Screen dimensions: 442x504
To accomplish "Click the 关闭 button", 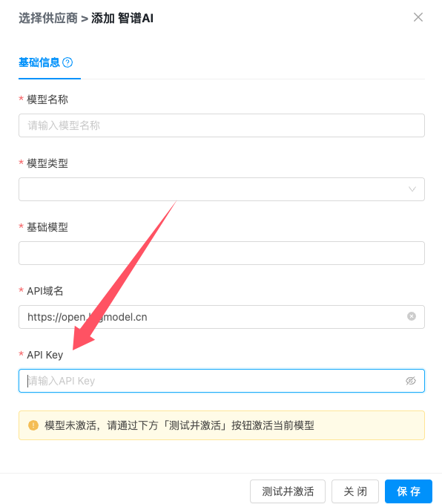I will [x=355, y=491].
